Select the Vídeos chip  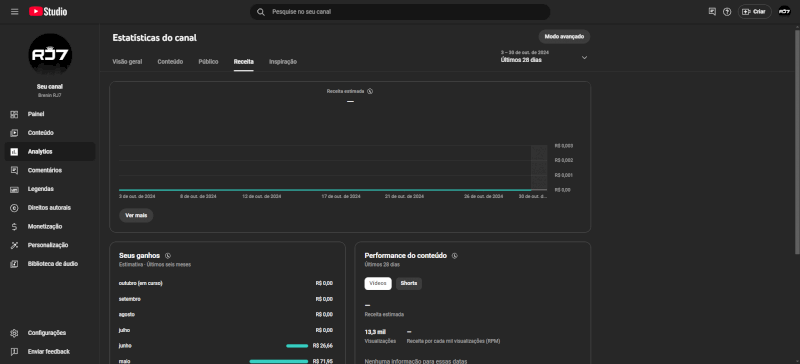[378, 283]
